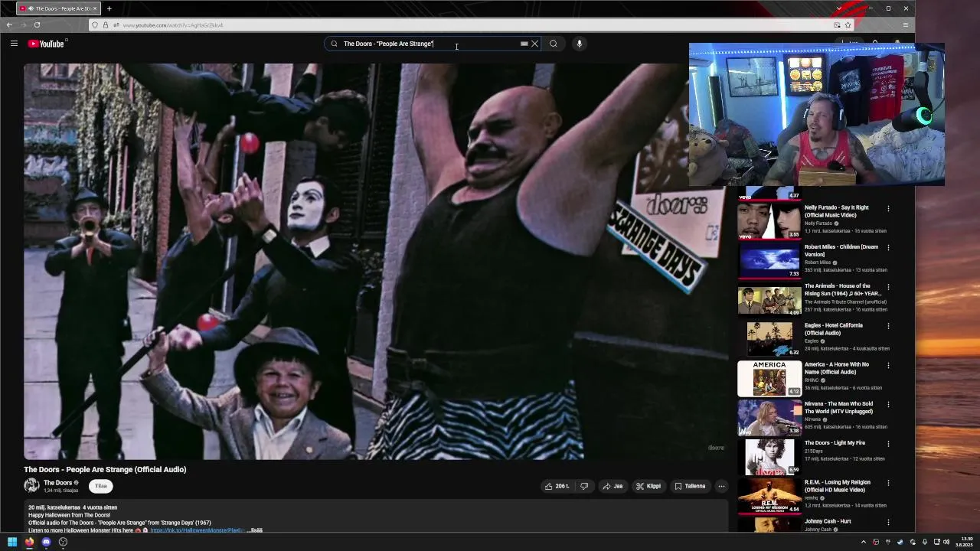This screenshot has width=980, height=551.
Task: Expand video description with ...lisää
Action: [x=256, y=530]
